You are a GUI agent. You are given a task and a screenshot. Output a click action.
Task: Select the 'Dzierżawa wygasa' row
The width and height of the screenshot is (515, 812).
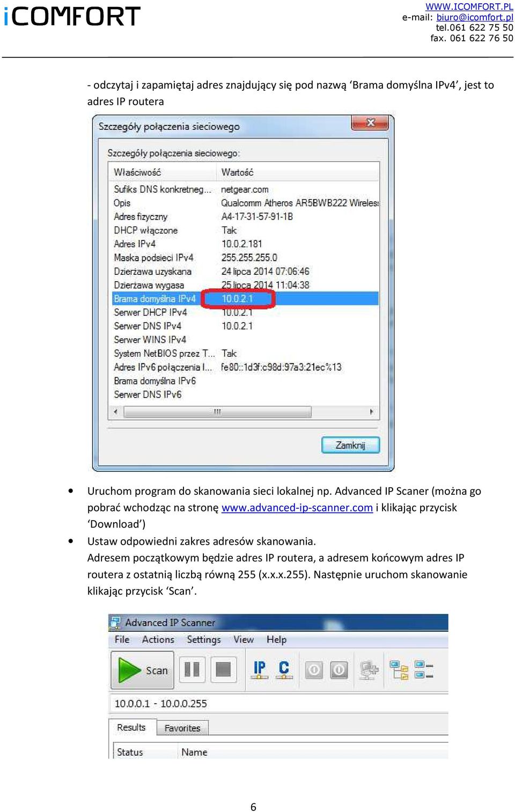244,285
